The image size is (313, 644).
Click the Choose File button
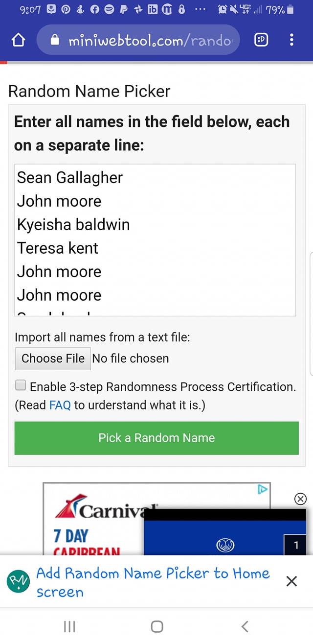53,358
